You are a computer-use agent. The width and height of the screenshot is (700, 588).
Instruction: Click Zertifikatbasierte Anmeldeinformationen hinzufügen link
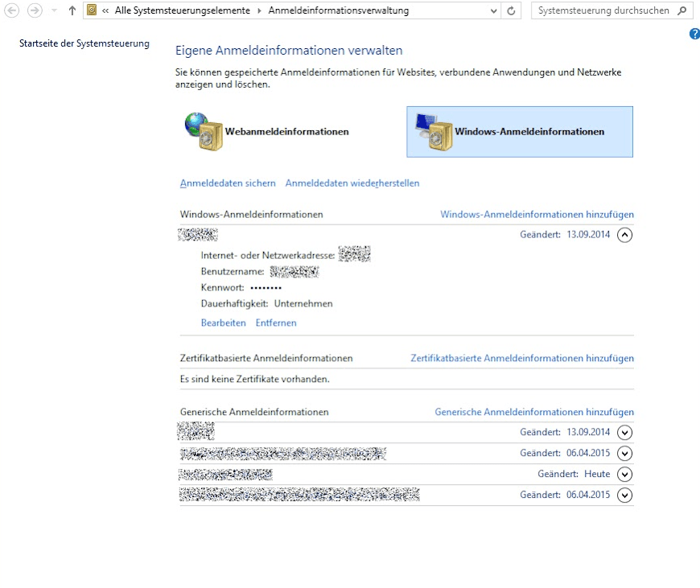(522, 358)
